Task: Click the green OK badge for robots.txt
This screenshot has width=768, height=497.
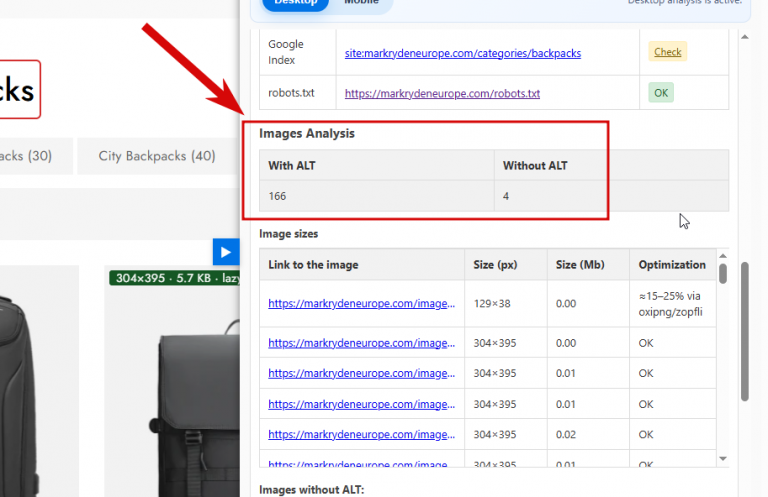Action: click(661, 93)
